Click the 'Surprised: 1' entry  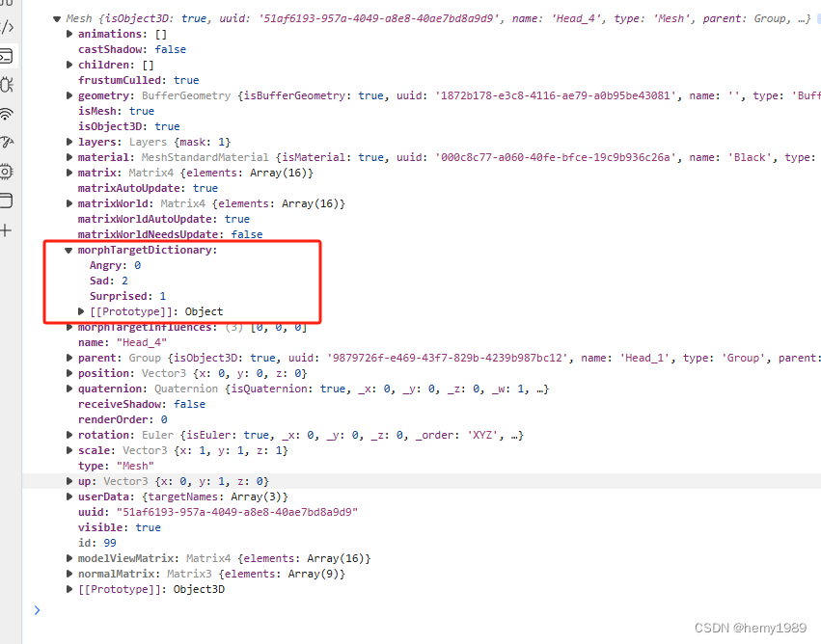127,296
